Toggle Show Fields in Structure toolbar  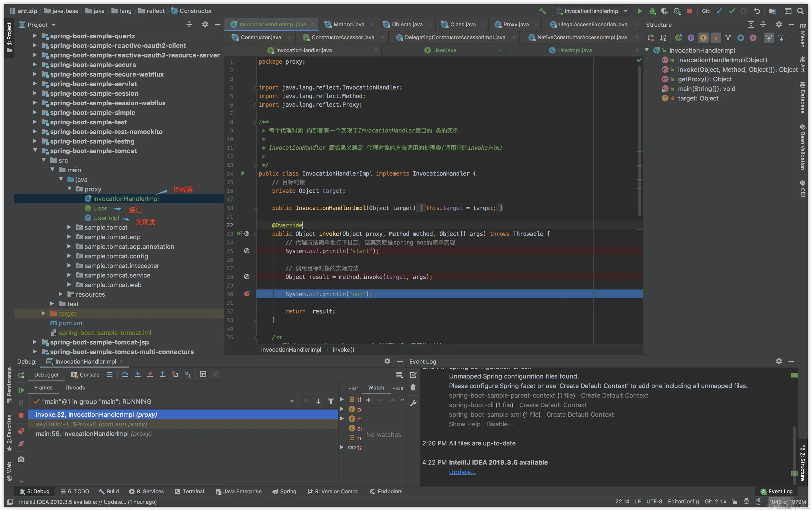(703, 38)
